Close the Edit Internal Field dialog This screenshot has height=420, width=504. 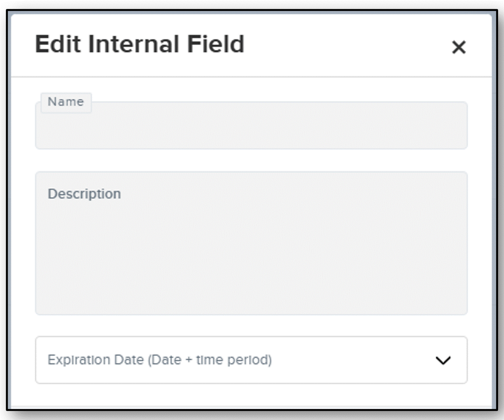tap(458, 47)
